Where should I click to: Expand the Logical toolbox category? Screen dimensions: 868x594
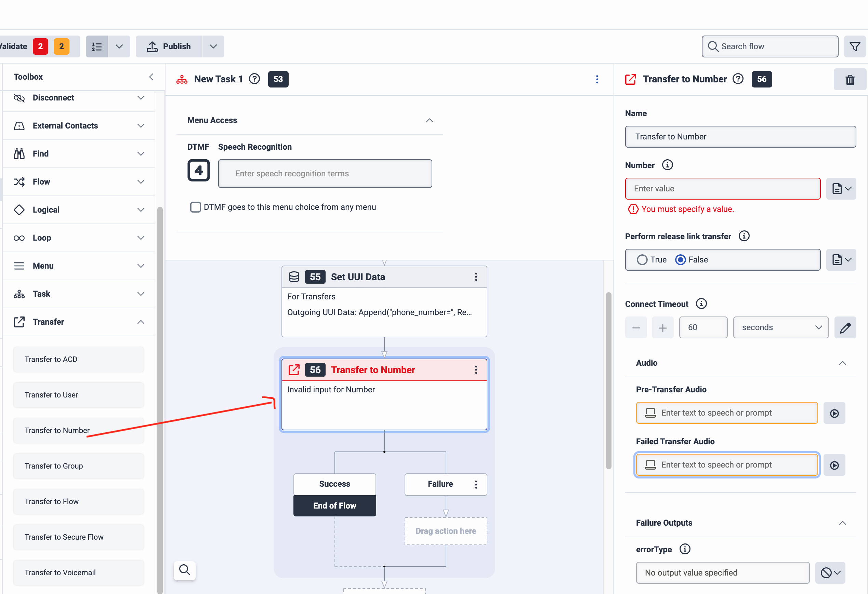pos(78,210)
